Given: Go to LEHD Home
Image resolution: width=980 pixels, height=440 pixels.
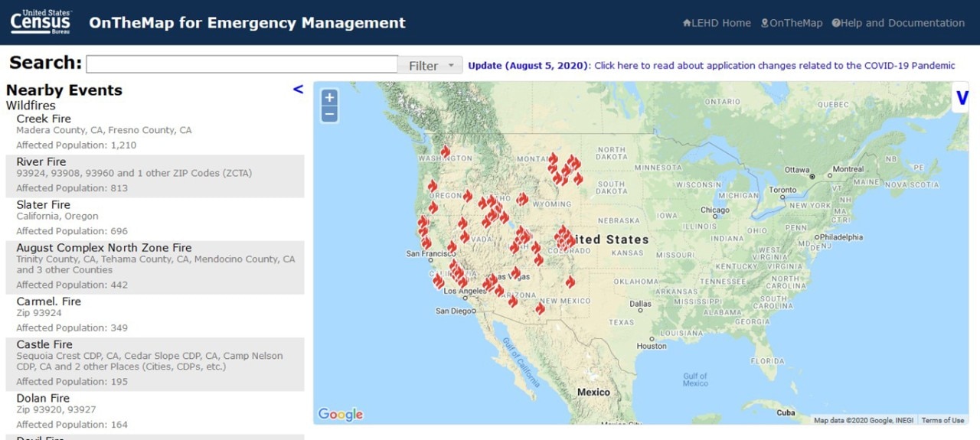Looking at the screenshot, I should tap(717, 23).
